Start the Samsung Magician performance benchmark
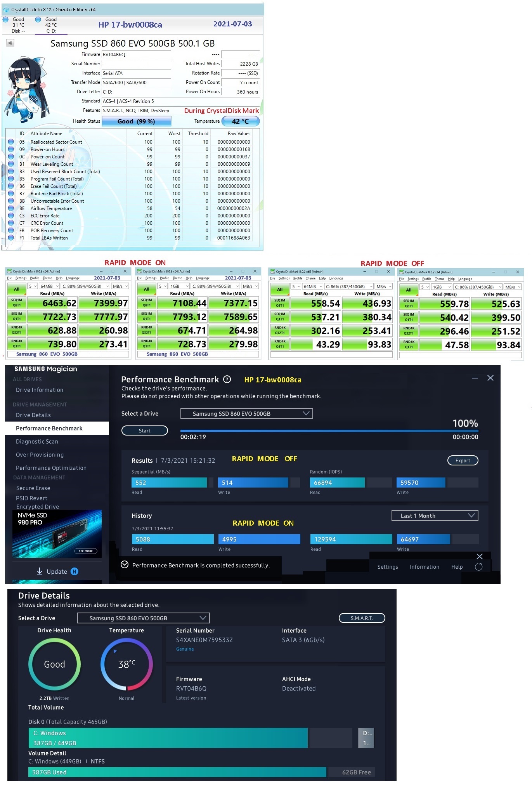This screenshot has width=532, height=788. (145, 430)
